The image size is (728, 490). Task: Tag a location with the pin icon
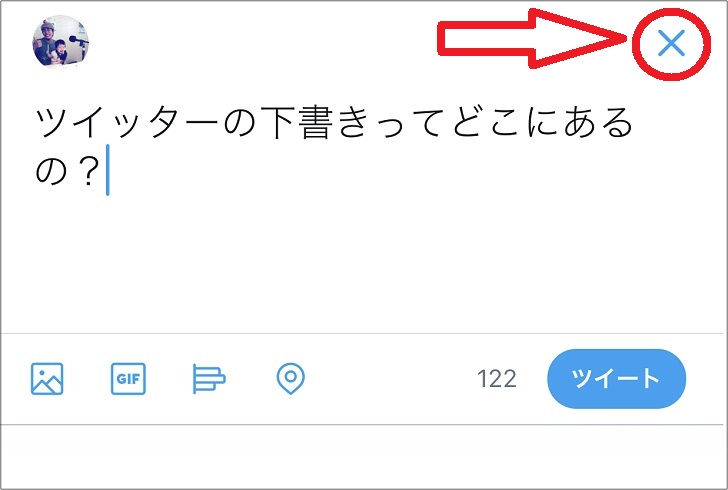click(x=291, y=379)
